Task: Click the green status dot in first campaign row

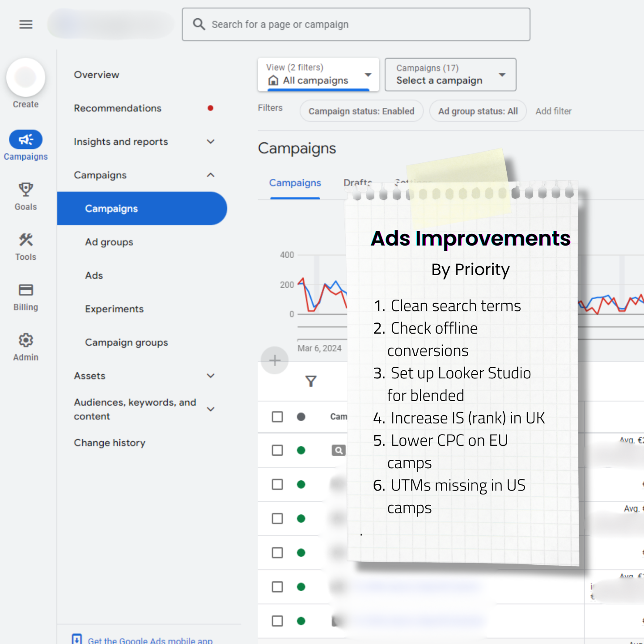Action: (x=301, y=450)
